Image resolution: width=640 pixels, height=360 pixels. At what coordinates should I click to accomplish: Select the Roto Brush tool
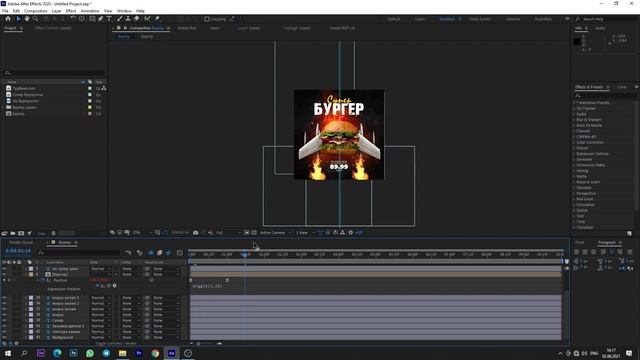pos(147,19)
